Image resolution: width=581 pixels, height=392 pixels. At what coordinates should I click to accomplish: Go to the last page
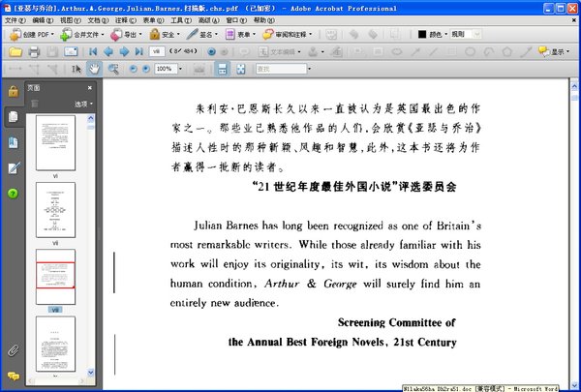pyautogui.click(x=138, y=51)
